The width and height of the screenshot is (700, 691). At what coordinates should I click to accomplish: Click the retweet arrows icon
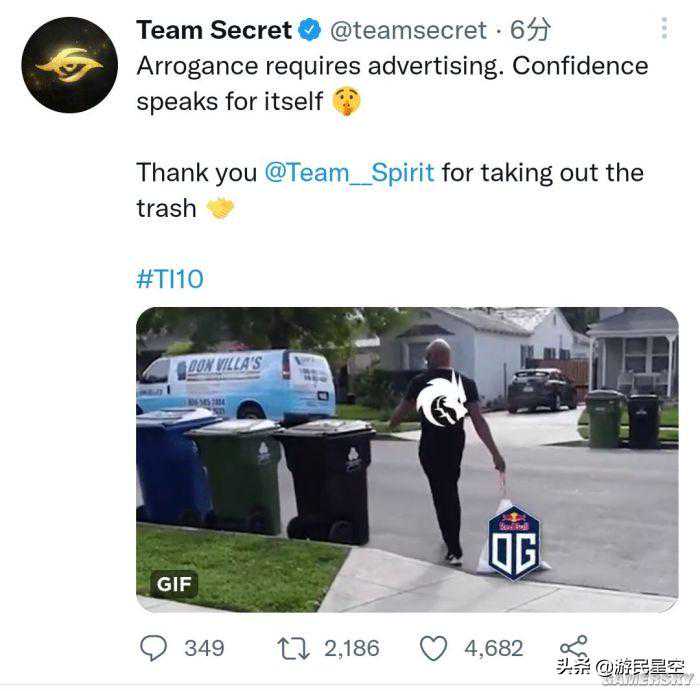(x=293, y=649)
